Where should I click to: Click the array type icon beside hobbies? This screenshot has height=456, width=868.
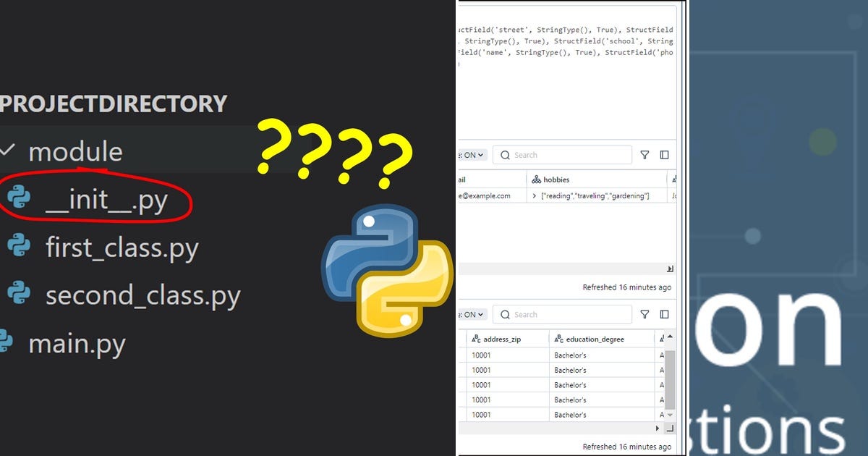536,180
